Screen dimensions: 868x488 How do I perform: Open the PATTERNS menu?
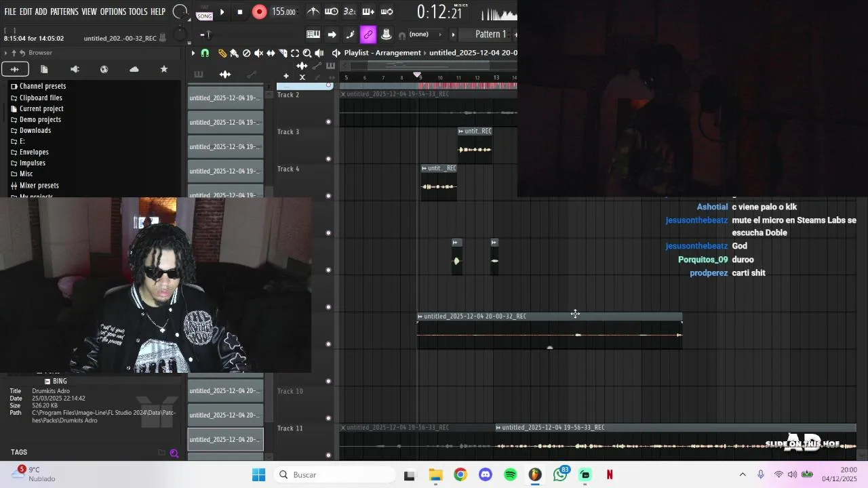click(x=64, y=12)
